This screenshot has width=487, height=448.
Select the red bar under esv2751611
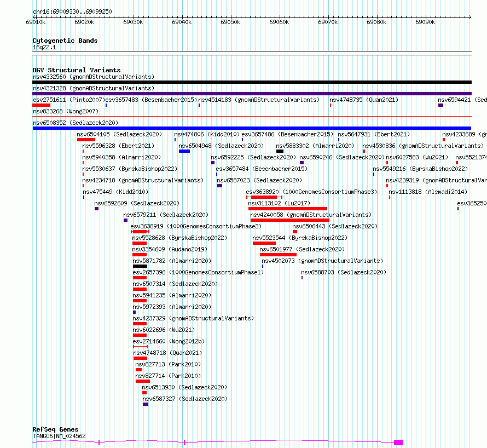pyautogui.click(x=41, y=105)
